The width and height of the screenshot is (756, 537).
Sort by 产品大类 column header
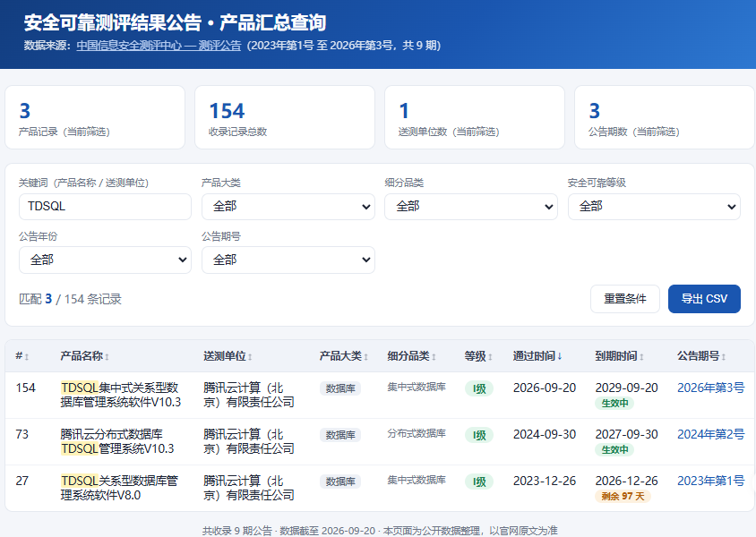344,356
